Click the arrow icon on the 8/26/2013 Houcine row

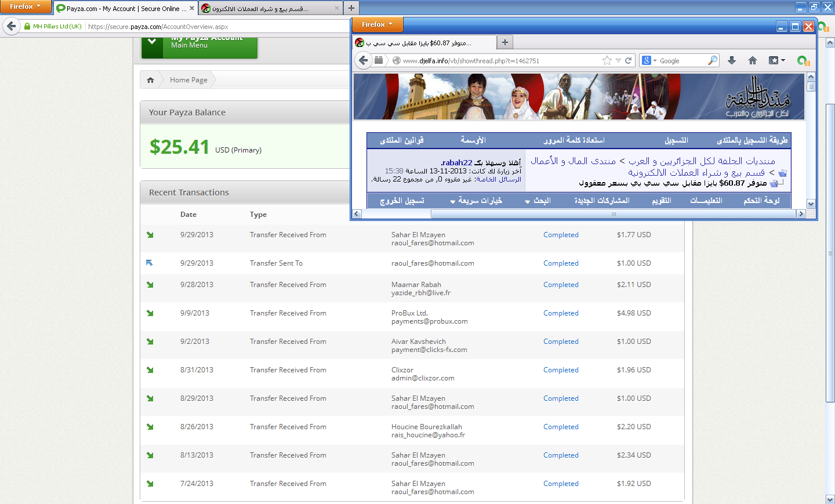[x=150, y=427]
